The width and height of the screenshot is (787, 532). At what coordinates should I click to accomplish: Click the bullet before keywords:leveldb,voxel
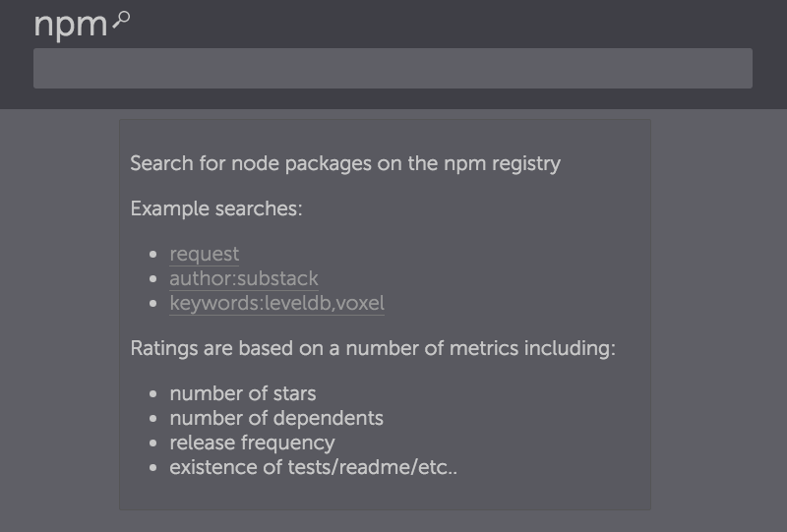tap(152, 304)
